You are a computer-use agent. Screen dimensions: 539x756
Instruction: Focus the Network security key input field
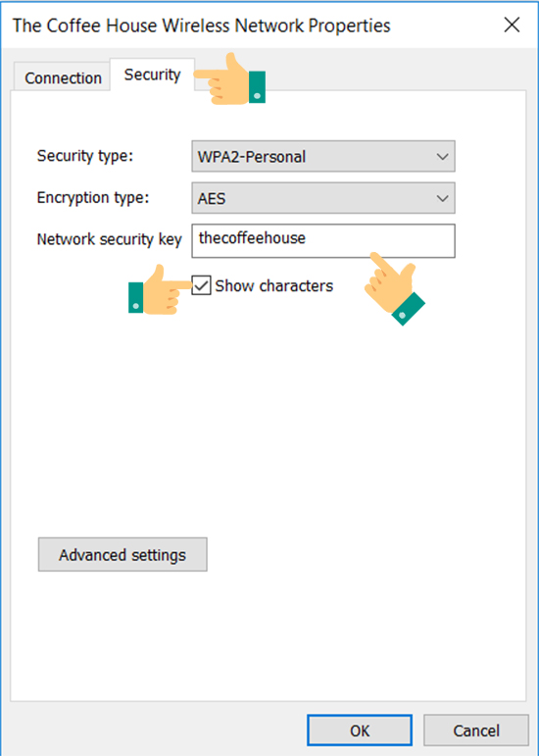pyautogui.click(x=323, y=240)
